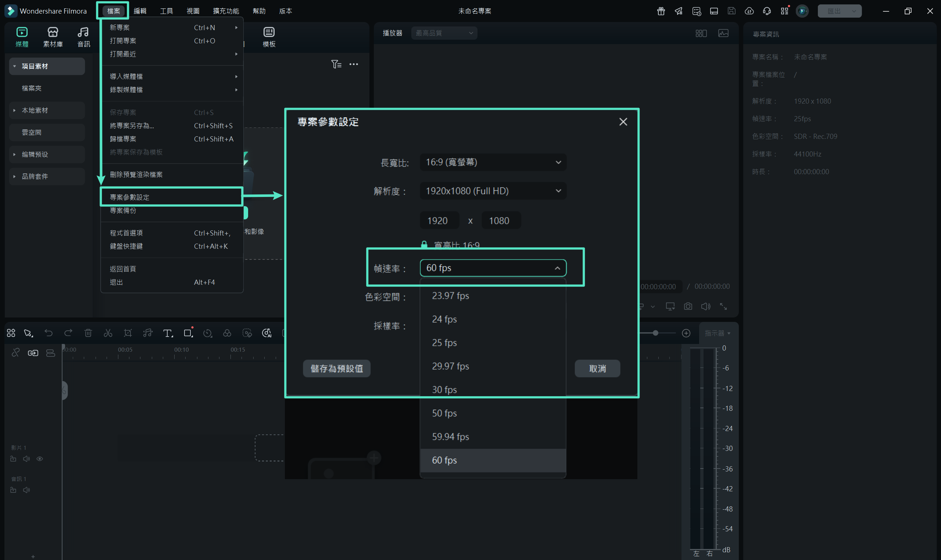Mute the video track 1 speaker
Screen dimensions: 941x560
click(x=26, y=459)
